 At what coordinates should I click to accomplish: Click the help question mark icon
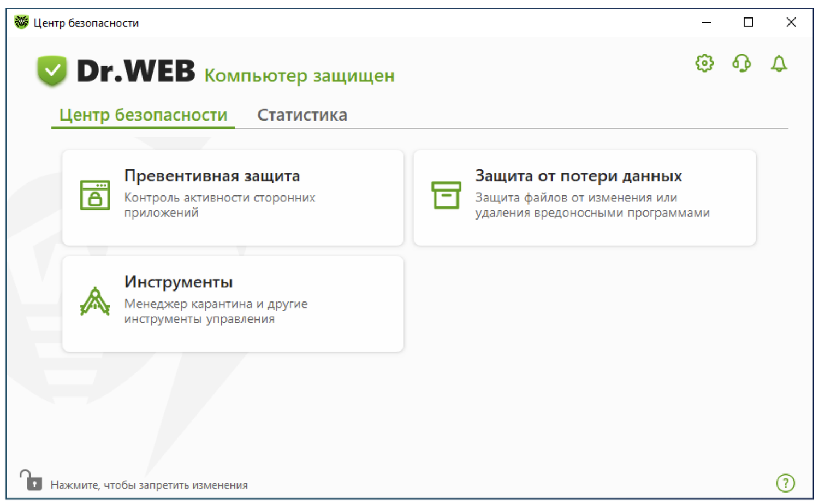click(x=786, y=483)
